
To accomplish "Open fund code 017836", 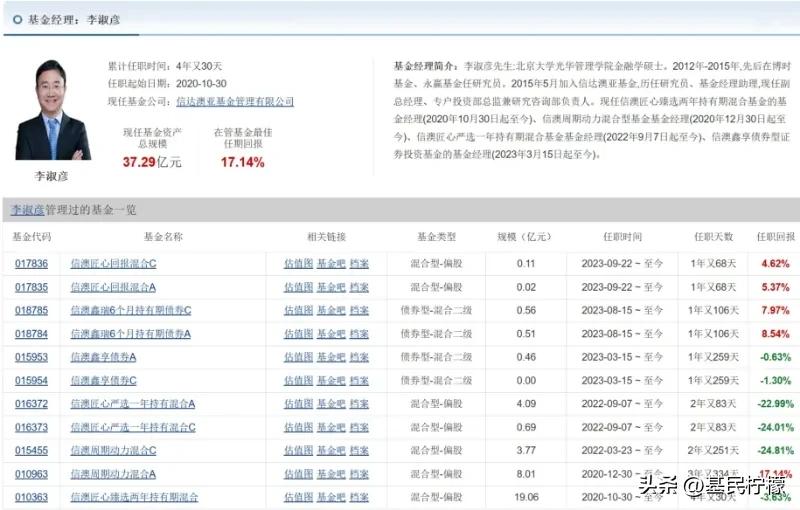I will pyautogui.click(x=31, y=264).
